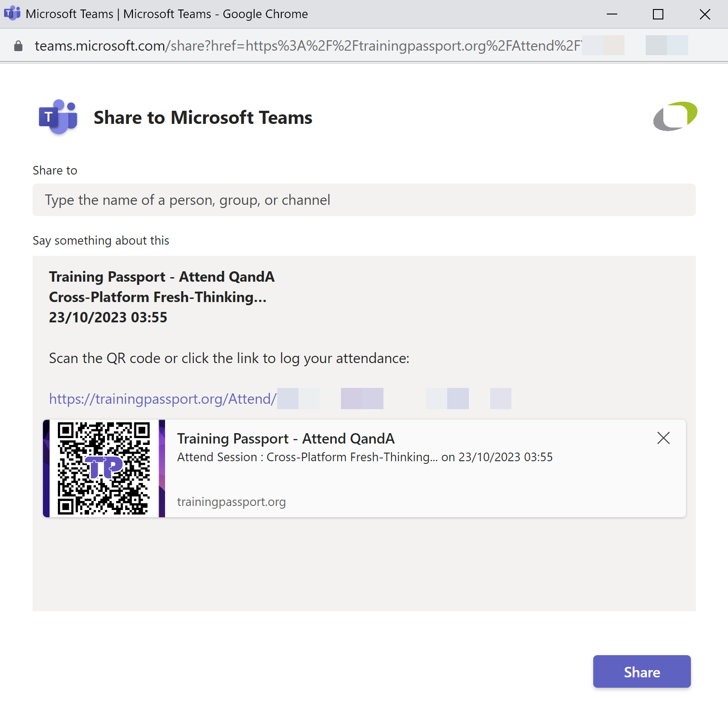The image size is (728, 718).
Task: Click the card title Training Passport - Attend QandA
Action: tap(286, 439)
